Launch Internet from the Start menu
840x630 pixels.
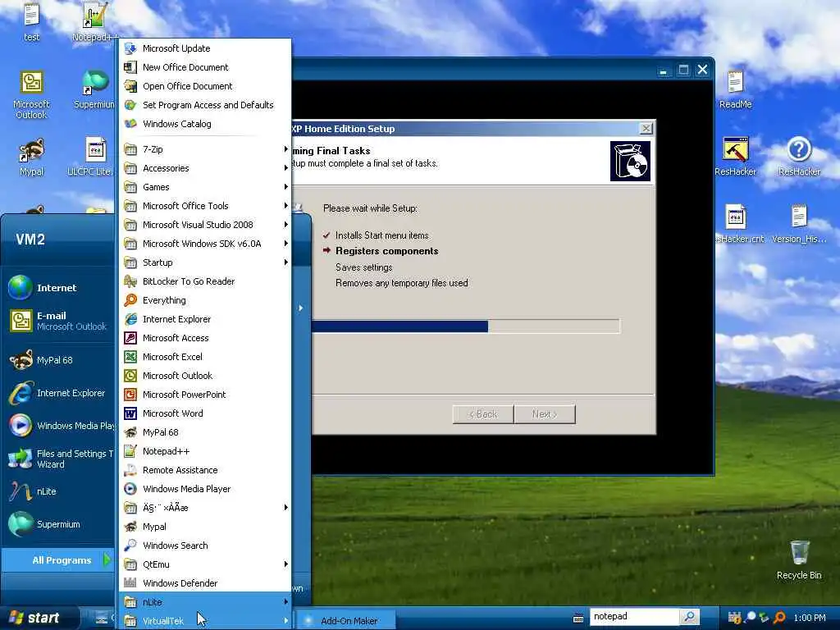[57, 288]
